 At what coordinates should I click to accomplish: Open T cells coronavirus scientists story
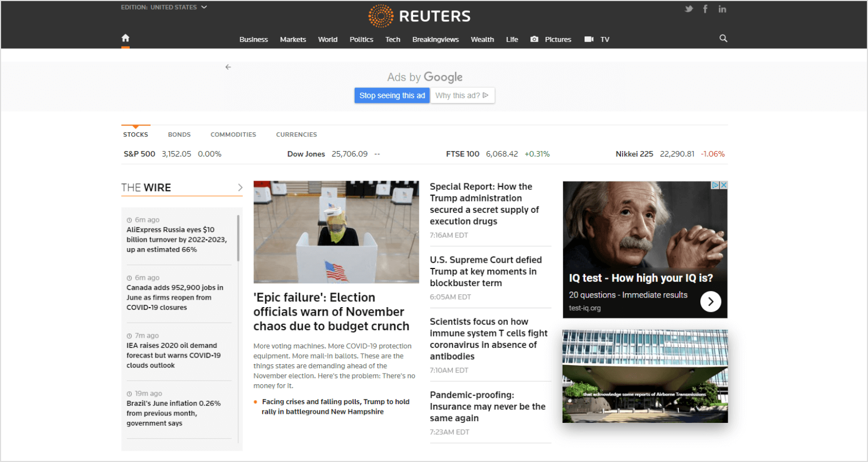pyautogui.click(x=489, y=339)
